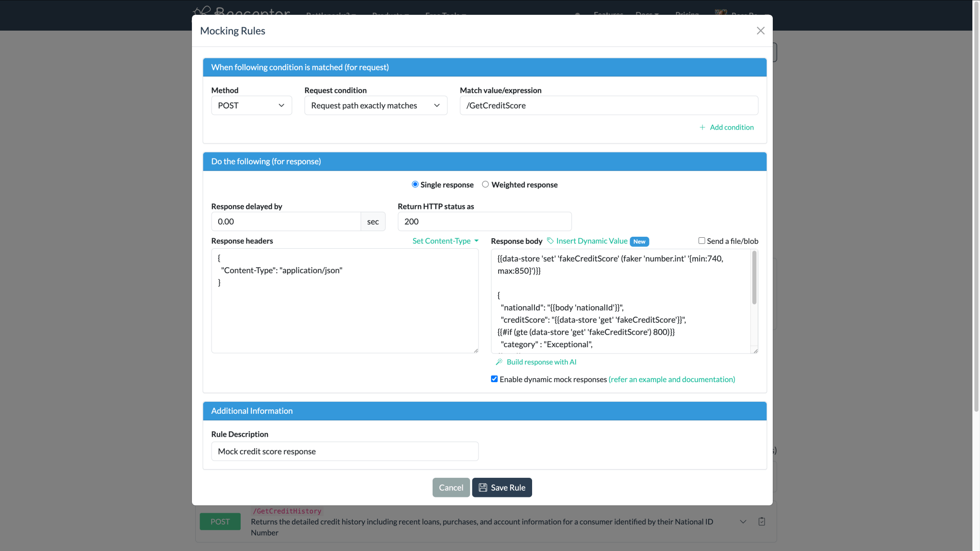
Task: Click the plus icon beside Add condition
Action: click(x=702, y=127)
